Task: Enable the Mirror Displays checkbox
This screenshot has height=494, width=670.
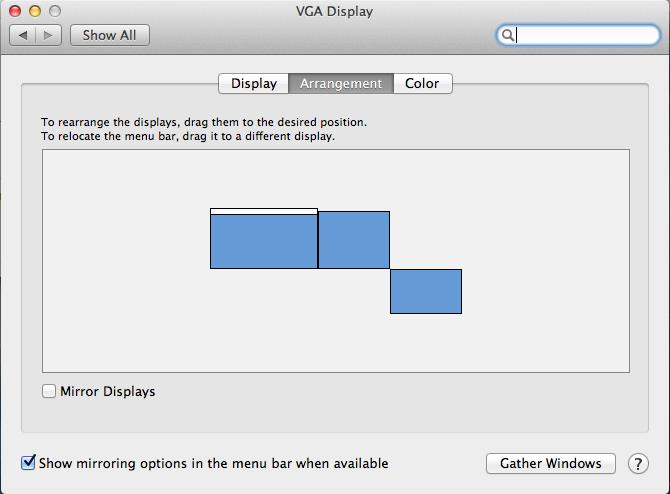Action: (49, 392)
